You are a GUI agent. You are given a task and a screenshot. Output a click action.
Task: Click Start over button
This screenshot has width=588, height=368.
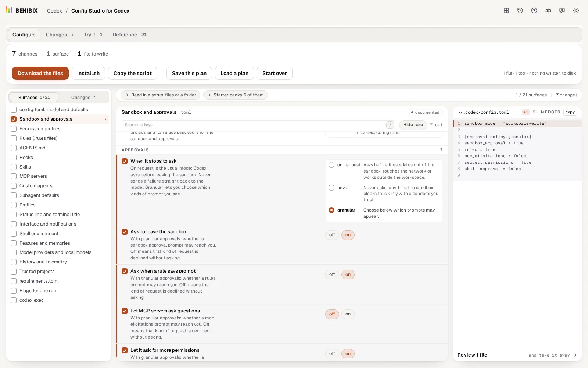[x=275, y=73]
